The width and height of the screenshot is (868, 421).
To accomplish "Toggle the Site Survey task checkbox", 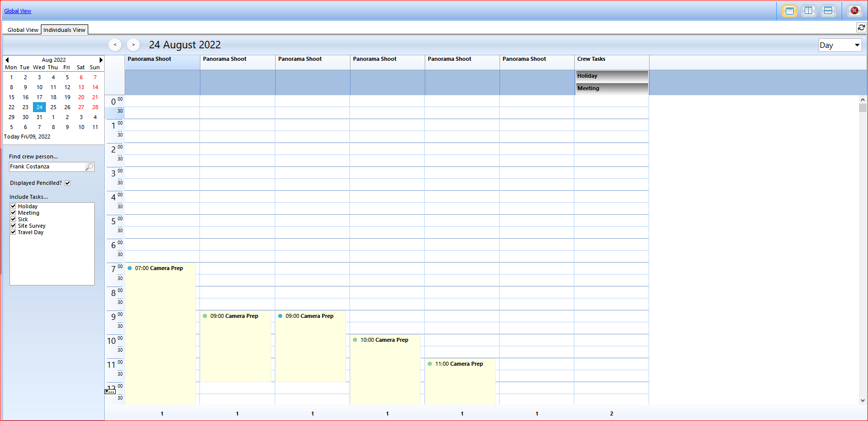I will coord(13,226).
